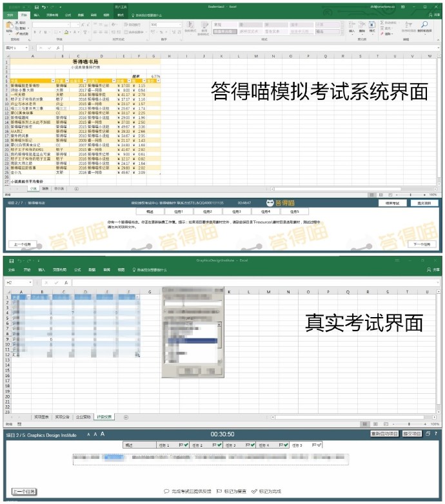Image resolution: width=445 pixels, height=504 pixels.
Task: Add new sheet in the bottom workbook
Action: (126, 417)
